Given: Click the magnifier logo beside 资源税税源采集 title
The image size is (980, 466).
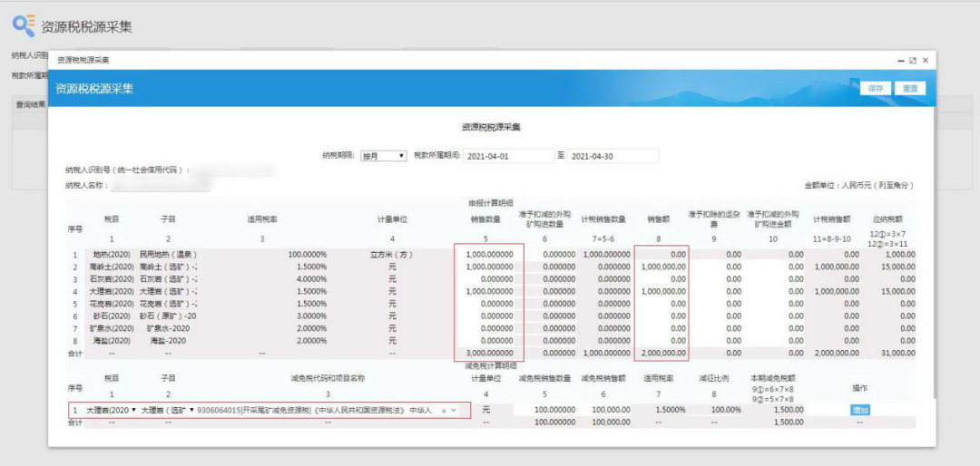Looking at the screenshot, I should click(x=24, y=25).
